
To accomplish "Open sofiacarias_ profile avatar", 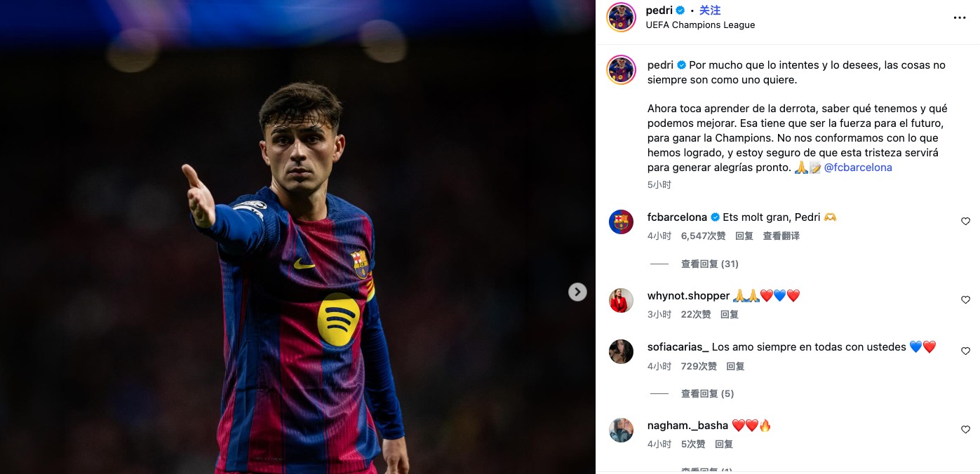I will [621, 351].
